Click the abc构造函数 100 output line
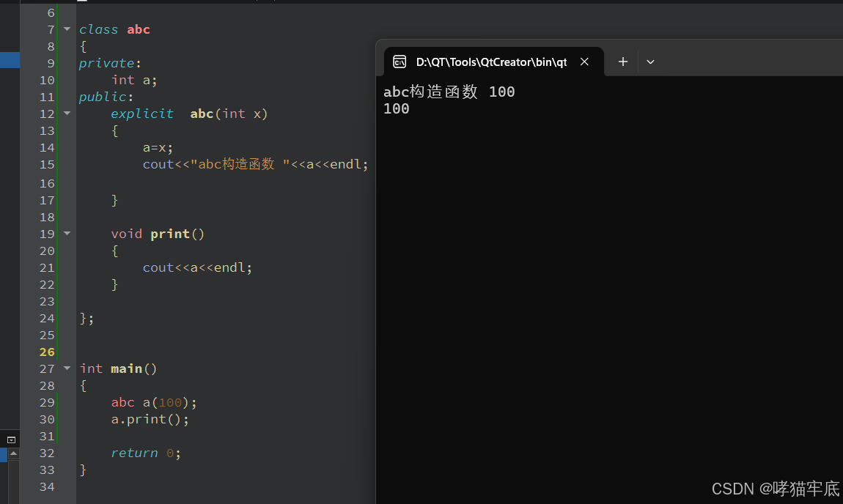843x504 pixels. (447, 91)
